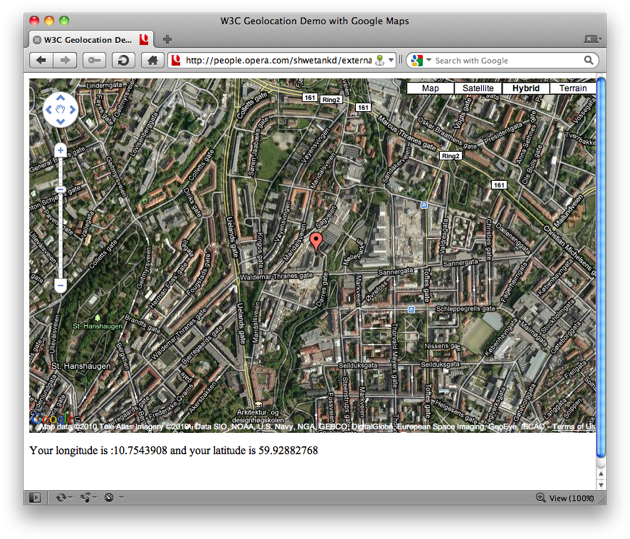Open a new tab with plus button

(x=167, y=39)
